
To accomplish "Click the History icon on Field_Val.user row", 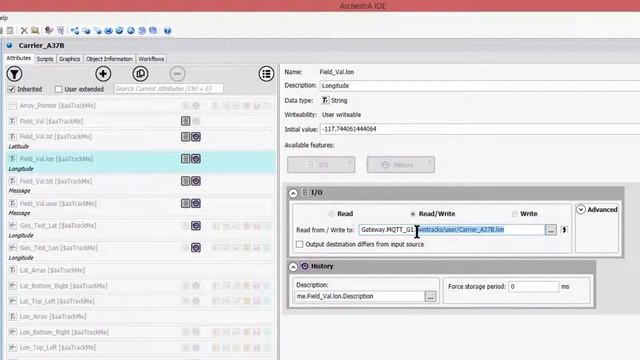I will click(196, 203).
